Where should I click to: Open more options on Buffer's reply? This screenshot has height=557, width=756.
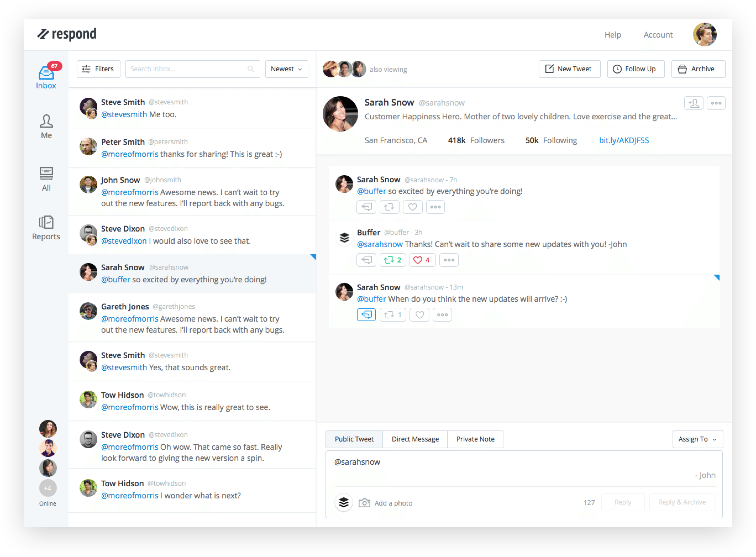(449, 260)
